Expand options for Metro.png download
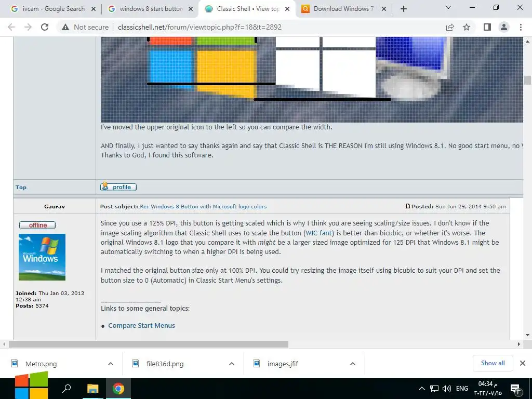532x399 pixels. pos(111,364)
